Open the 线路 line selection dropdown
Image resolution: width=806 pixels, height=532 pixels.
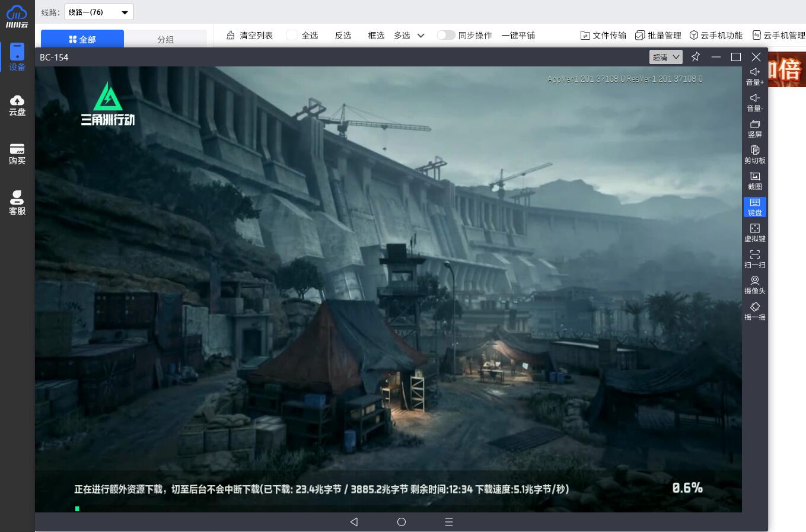98,12
